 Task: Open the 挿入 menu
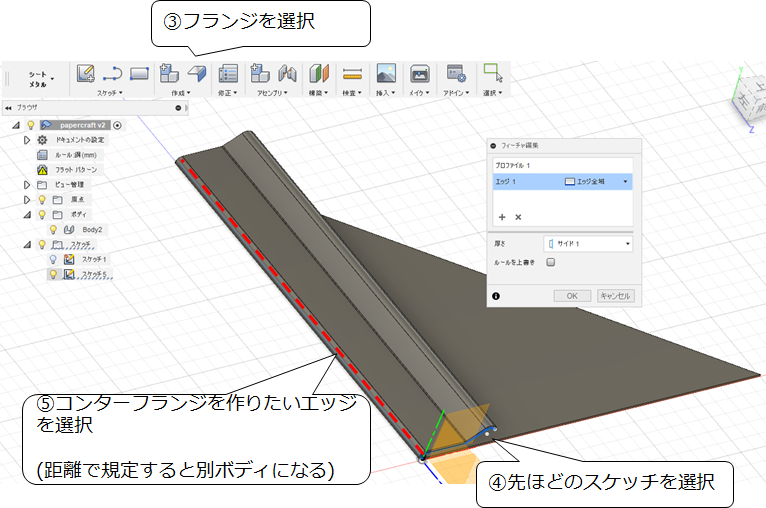(x=385, y=93)
